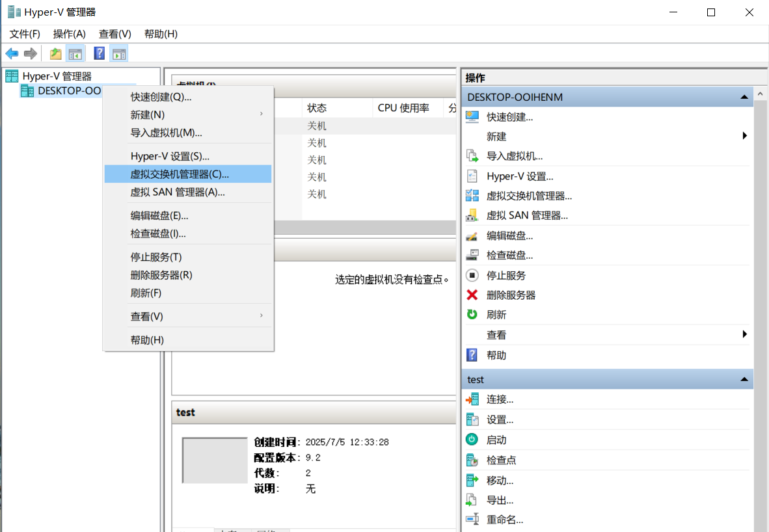Open the 操作(A) menu in menu bar
Screen dimensions: 769x532
click(x=69, y=34)
